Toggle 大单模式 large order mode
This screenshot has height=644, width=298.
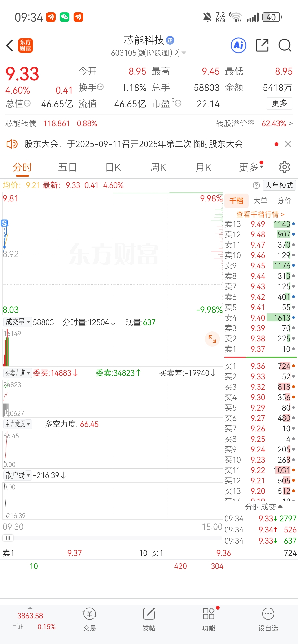click(x=279, y=185)
